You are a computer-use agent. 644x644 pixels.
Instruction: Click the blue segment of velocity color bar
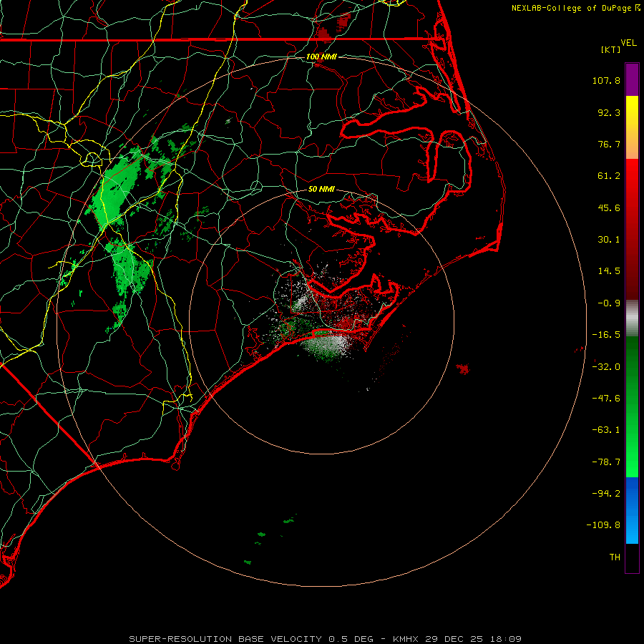click(632, 510)
